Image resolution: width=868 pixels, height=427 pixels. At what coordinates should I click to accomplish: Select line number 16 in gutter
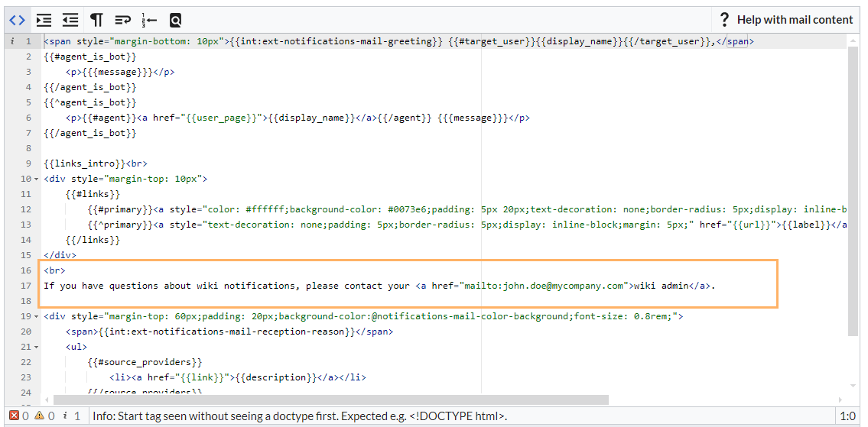pyautogui.click(x=26, y=270)
